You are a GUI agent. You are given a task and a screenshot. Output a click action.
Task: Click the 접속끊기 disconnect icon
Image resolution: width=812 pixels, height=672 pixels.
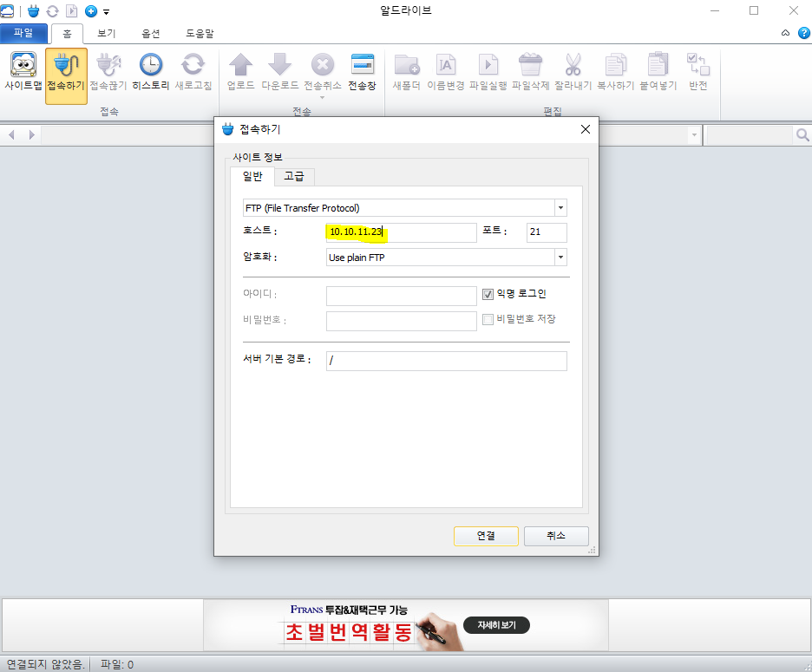(108, 72)
